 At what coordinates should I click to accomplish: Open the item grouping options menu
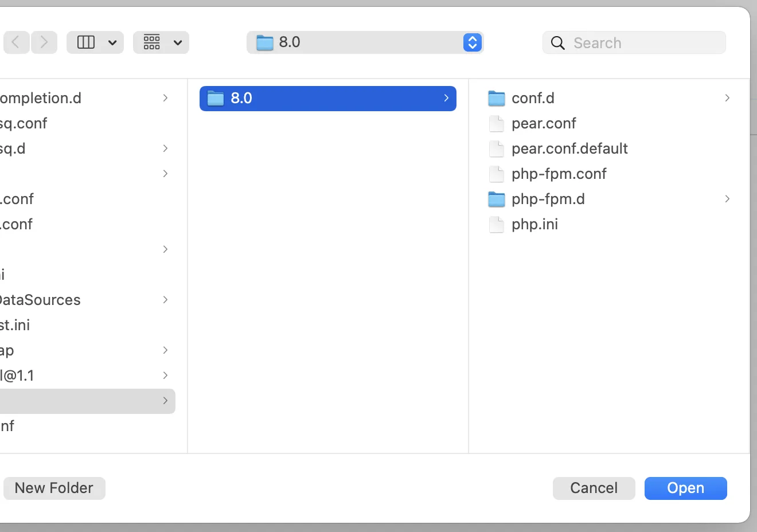[x=161, y=42]
